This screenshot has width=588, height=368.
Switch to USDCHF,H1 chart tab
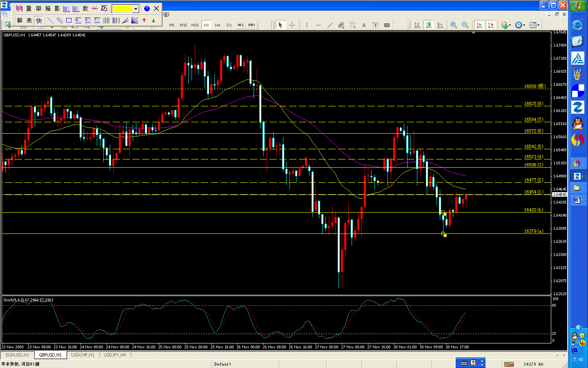coord(82,355)
